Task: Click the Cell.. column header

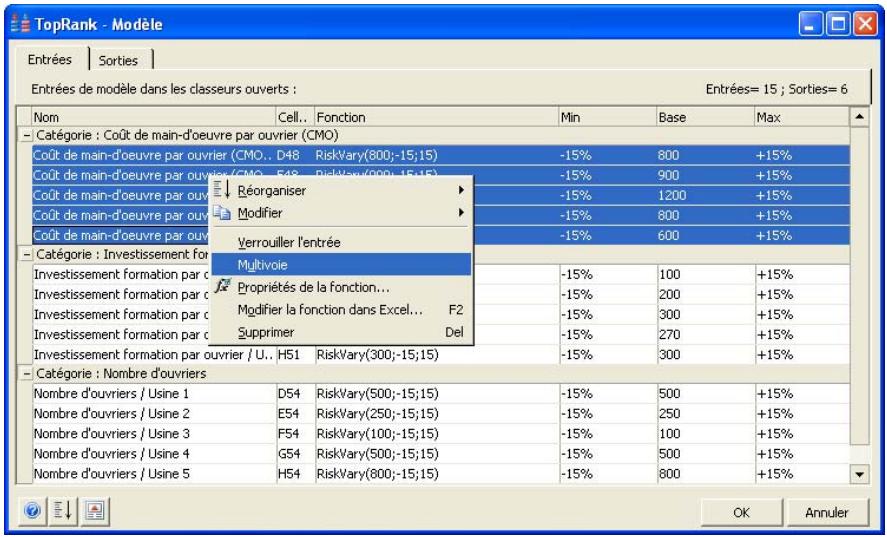Action: [x=295, y=117]
